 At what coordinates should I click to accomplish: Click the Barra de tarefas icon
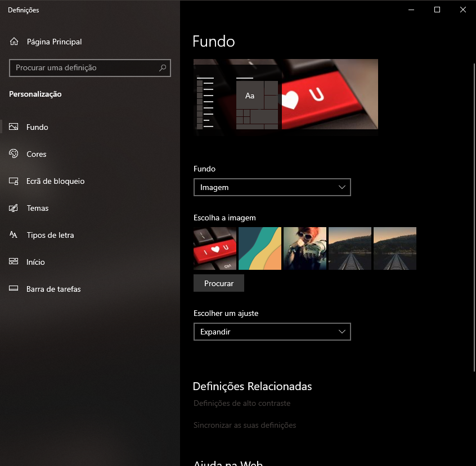click(14, 288)
